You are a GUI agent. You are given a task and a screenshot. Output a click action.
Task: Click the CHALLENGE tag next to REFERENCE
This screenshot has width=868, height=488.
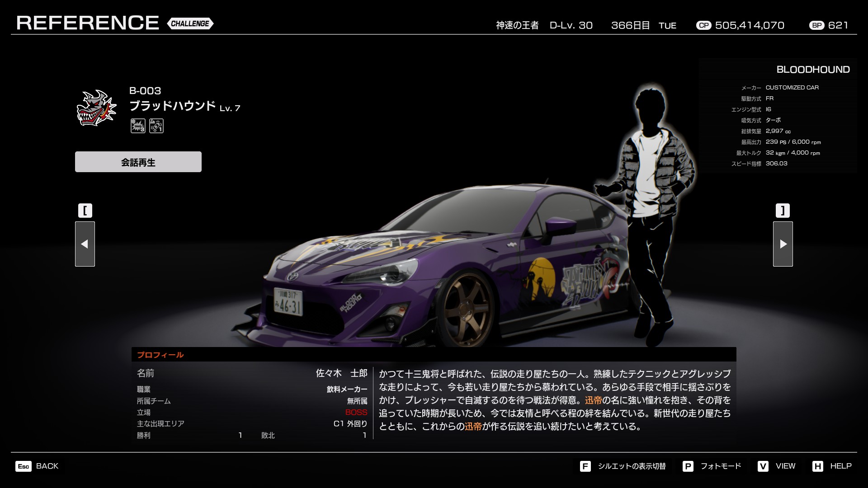point(190,23)
